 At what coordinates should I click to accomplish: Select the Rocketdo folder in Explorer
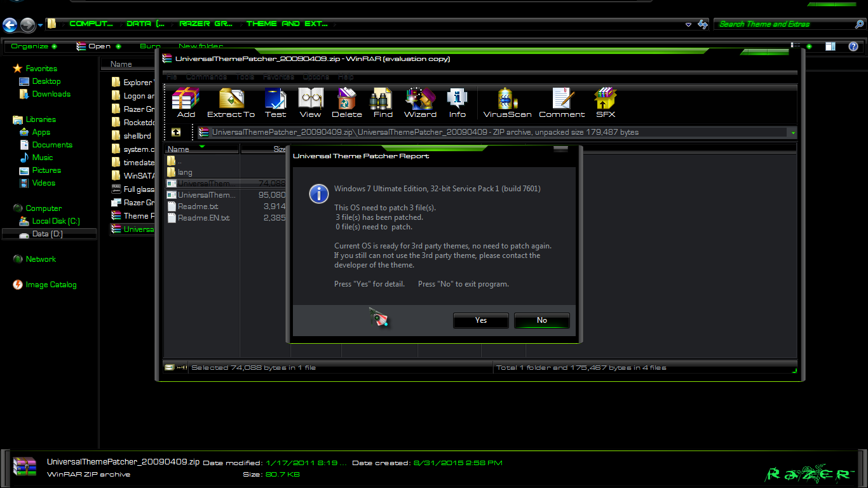[132, 123]
